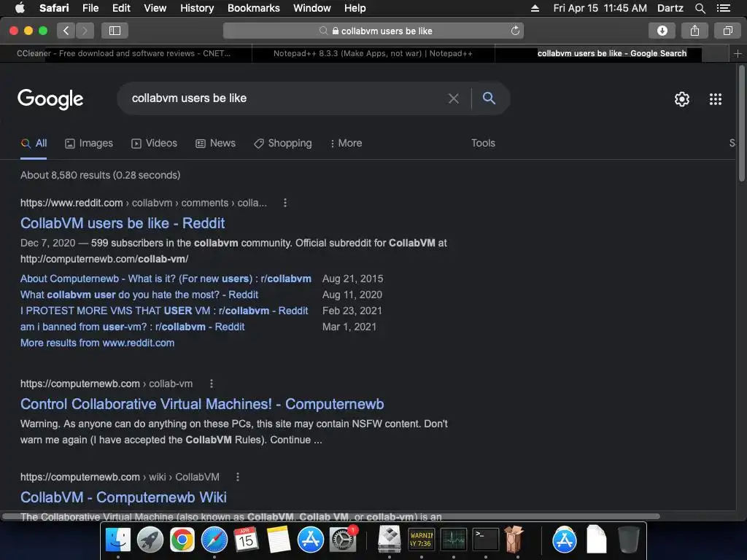Select the Images search tab
Viewport: 747px width, 560px height.
89,144
